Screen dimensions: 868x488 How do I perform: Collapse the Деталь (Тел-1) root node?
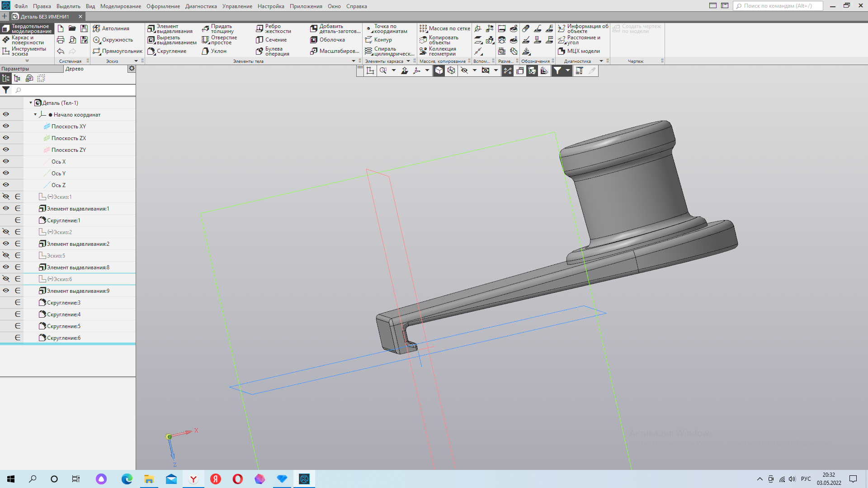[x=31, y=103]
